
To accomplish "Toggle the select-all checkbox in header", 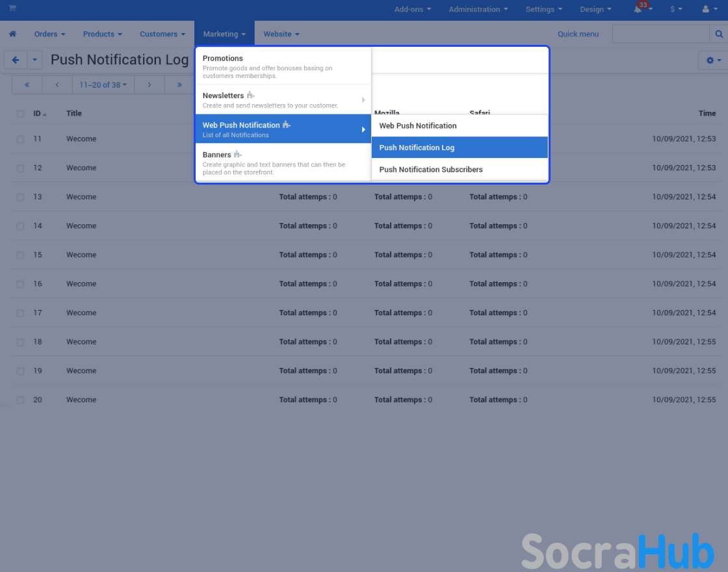I will pyautogui.click(x=20, y=114).
